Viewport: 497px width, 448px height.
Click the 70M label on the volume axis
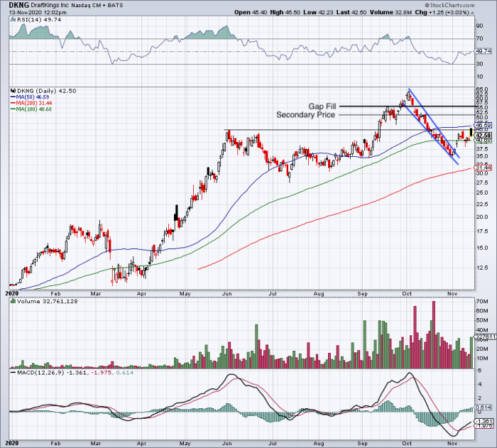click(x=482, y=302)
